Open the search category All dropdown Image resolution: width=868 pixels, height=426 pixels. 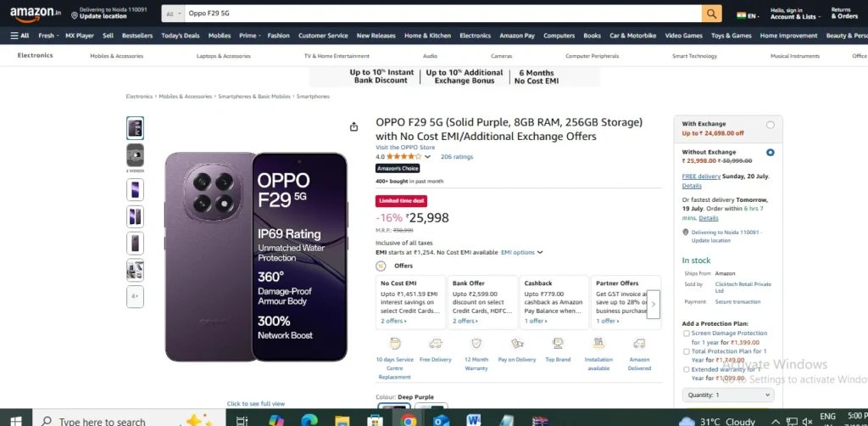tap(173, 14)
